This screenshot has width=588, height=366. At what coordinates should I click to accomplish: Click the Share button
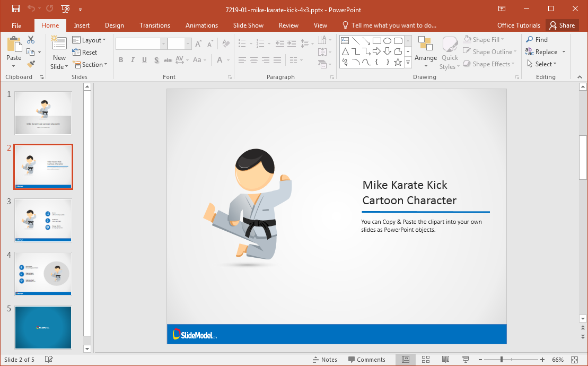(x=562, y=25)
